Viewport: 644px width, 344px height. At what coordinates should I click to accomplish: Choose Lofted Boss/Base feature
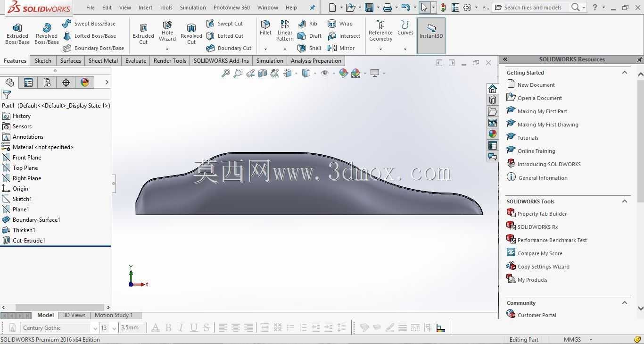click(x=89, y=36)
